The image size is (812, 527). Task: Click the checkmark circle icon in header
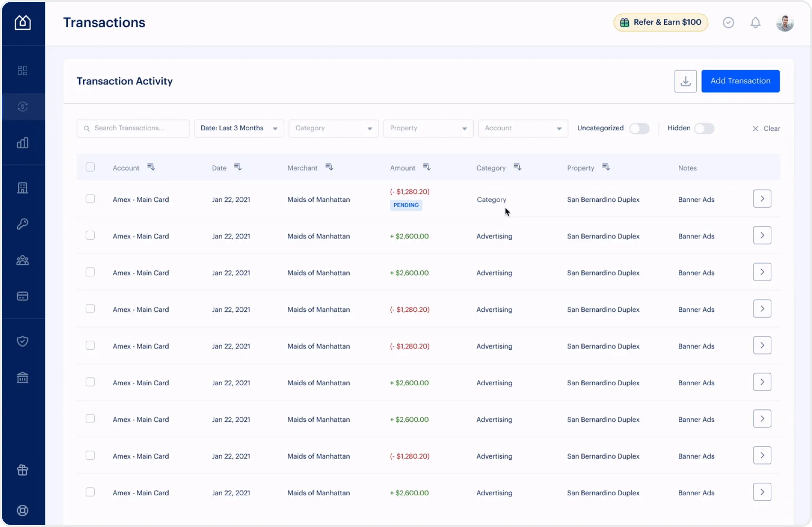pos(729,22)
